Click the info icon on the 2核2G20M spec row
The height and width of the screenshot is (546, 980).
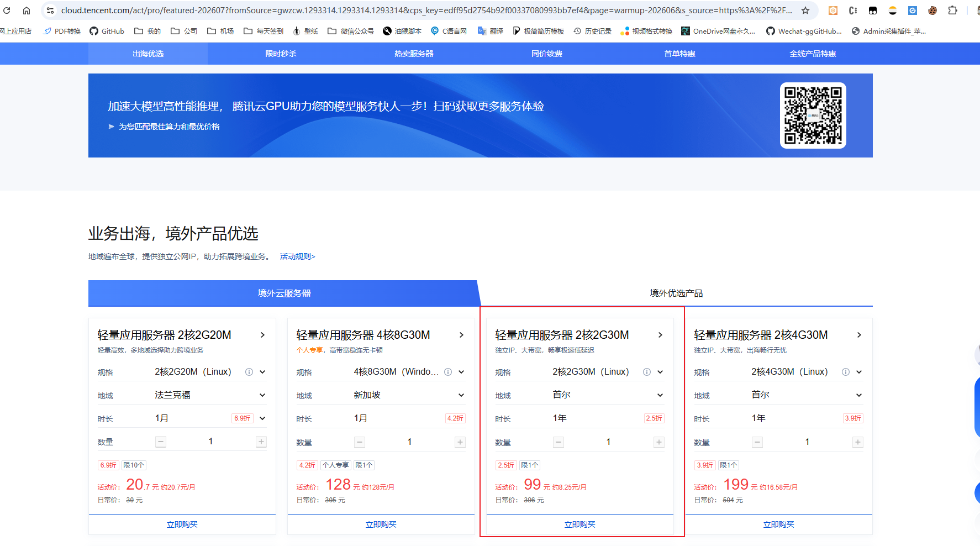pyautogui.click(x=249, y=372)
